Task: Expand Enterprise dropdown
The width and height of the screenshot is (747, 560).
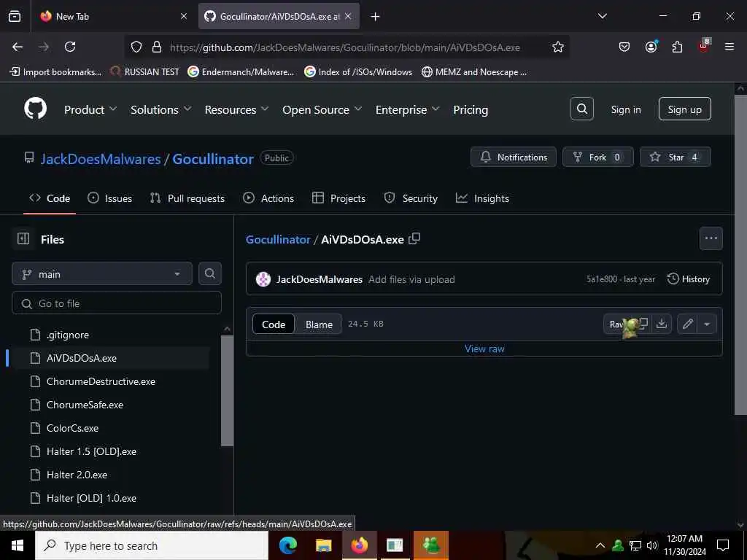Action: pyautogui.click(x=407, y=109)
